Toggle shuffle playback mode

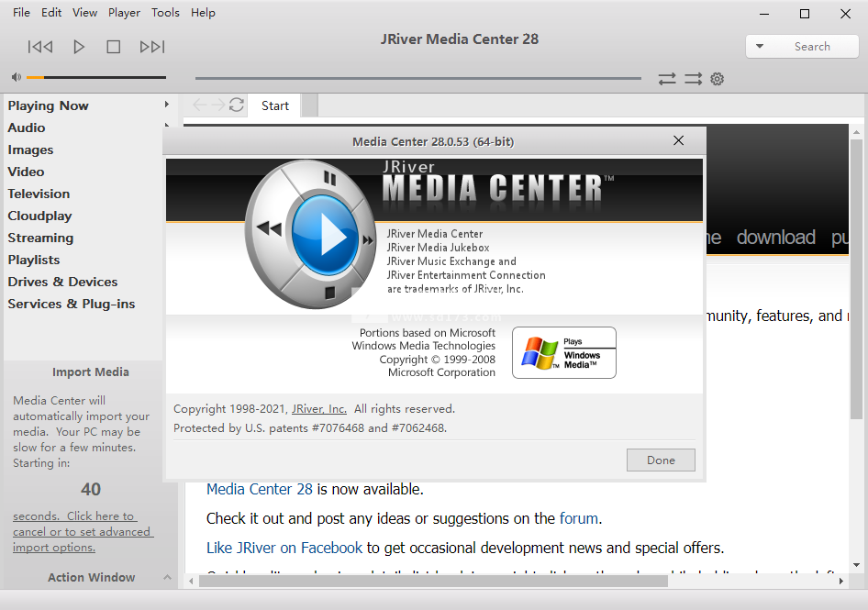pyautogui.click(x=693, y=79)
